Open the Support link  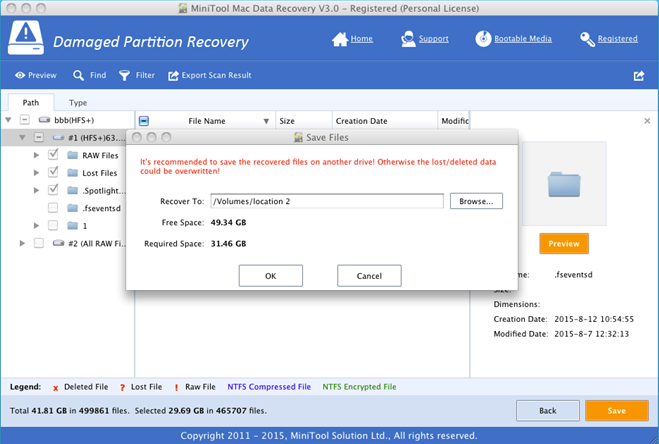433,39
